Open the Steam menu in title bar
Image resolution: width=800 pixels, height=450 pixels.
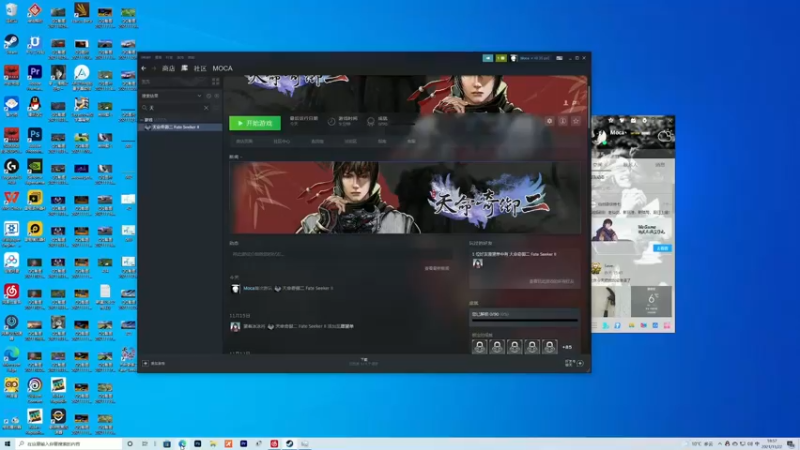(x=146, y=57)
